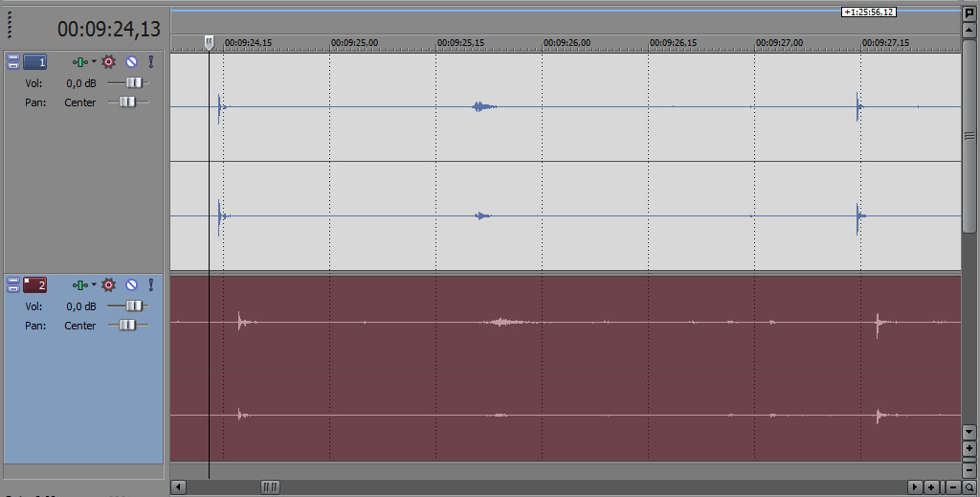Image resolution: width=980 pixels, height=497 pixels.
Task: Select track 2 by its red number badge
Action: [35, 285]
